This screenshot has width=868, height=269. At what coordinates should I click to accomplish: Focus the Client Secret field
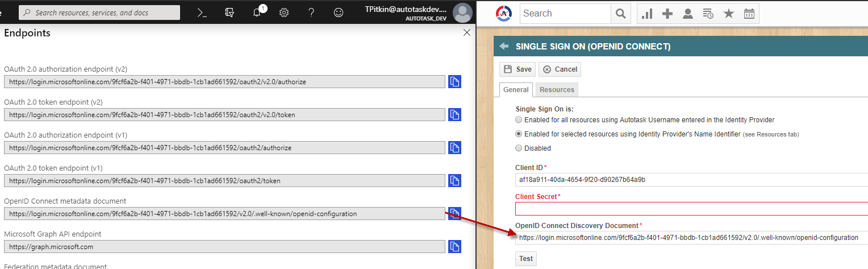click(691, 209)
